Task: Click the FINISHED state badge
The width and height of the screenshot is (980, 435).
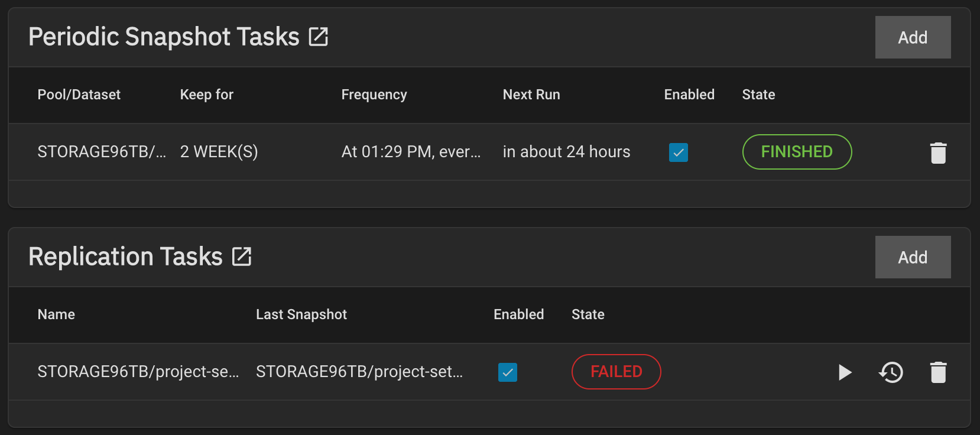Action: pos(797,152)
